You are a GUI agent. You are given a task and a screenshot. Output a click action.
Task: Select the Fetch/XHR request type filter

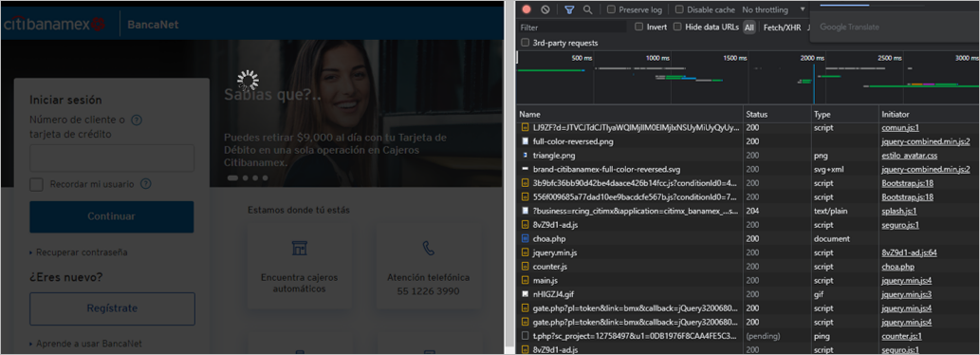click(782, 28)
